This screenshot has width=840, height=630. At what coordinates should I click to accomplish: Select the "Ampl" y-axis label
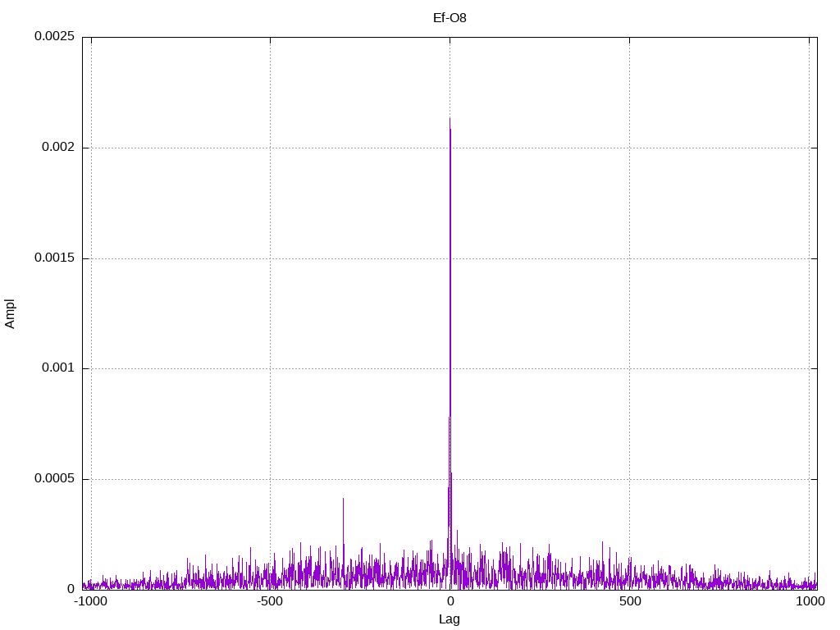[10, 313]
